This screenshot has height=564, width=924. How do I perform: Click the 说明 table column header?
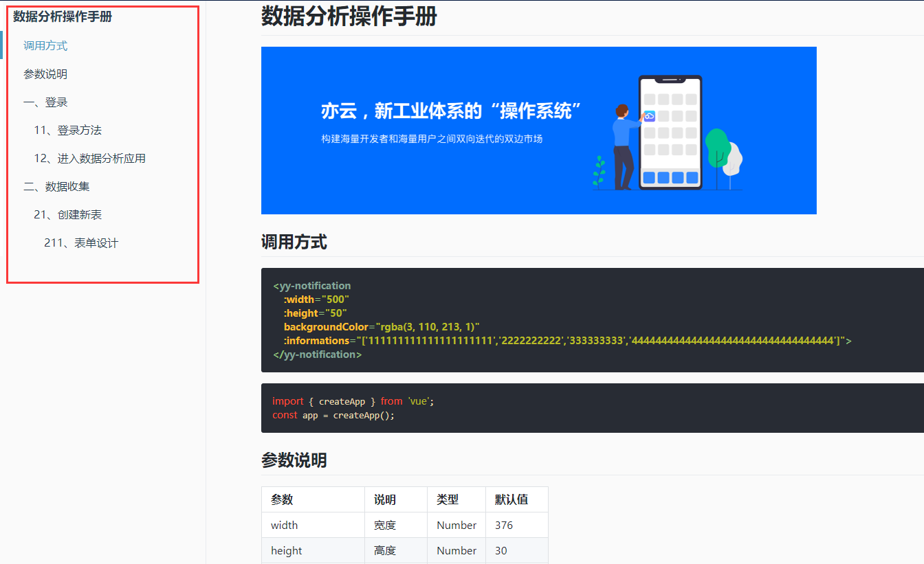pyautogui.click(x=396, y=499)
